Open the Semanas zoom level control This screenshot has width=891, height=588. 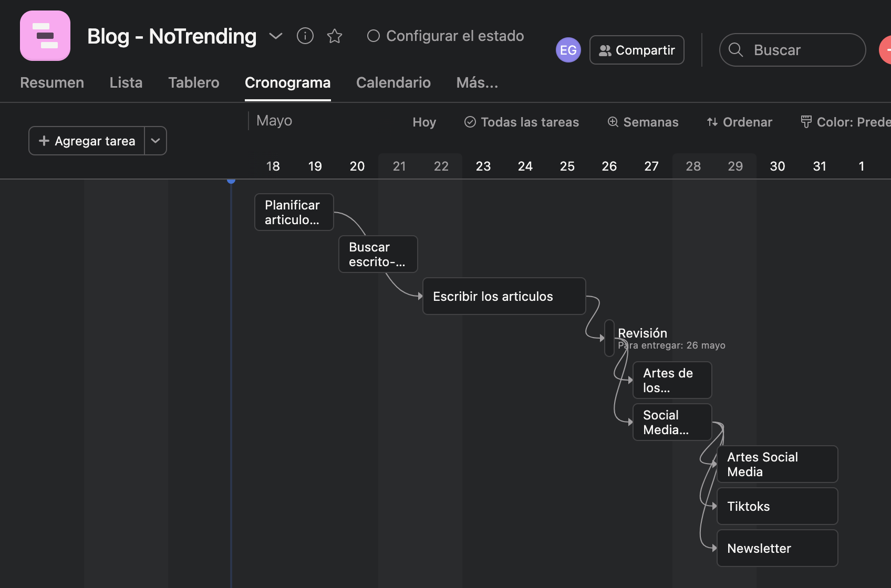[643, 122]
